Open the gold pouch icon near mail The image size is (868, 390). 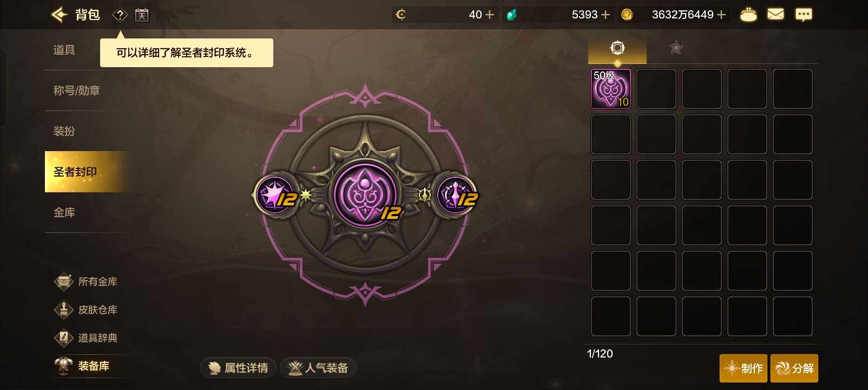pos(748,15)
